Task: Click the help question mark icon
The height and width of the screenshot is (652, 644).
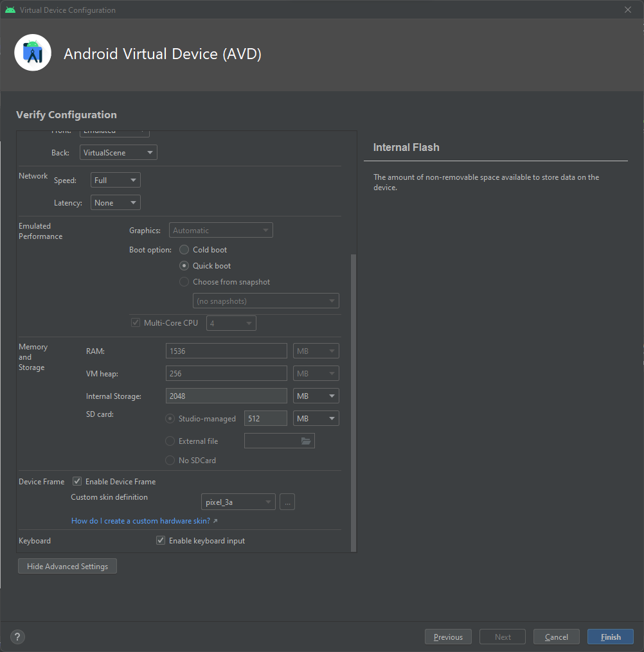Action: [17, 637]
